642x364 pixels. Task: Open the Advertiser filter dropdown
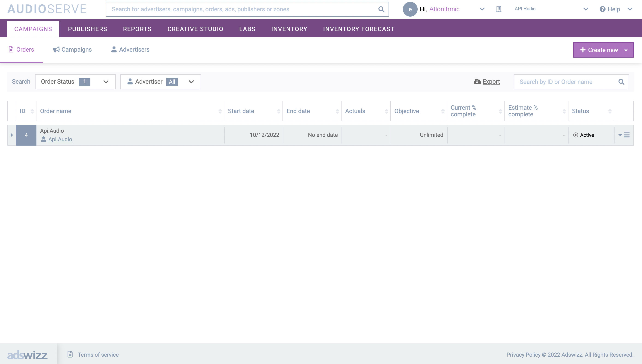point(160,82)
